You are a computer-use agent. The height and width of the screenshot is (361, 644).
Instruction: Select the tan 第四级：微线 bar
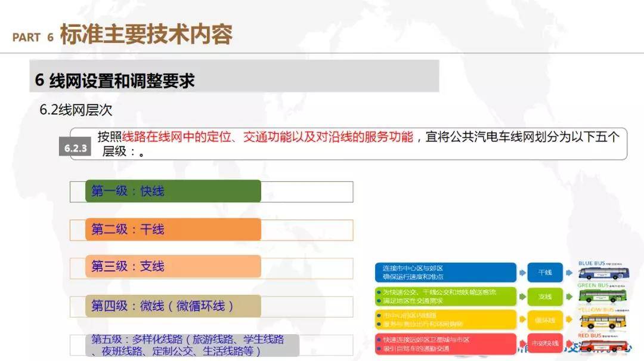[173, 306]
